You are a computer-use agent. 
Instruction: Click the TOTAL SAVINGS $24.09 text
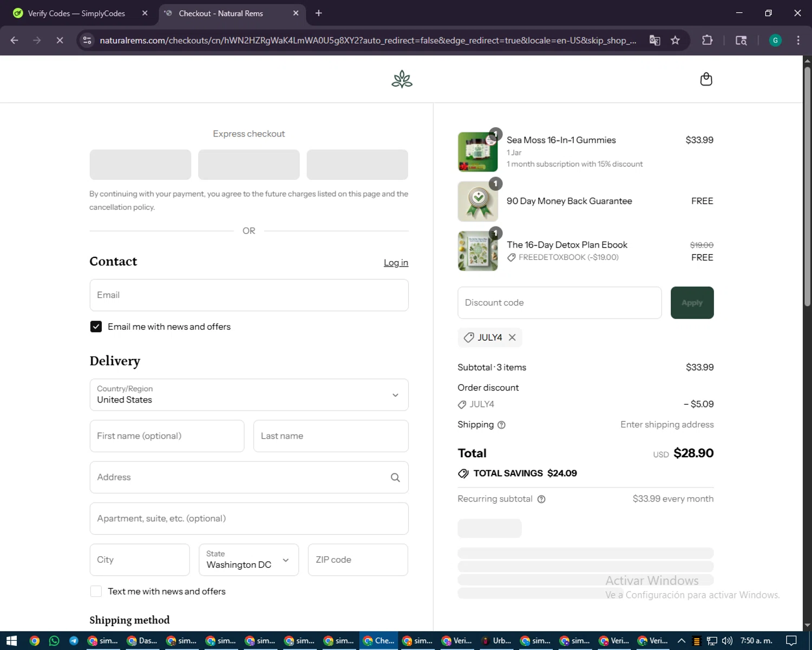[x=525, y=473]
